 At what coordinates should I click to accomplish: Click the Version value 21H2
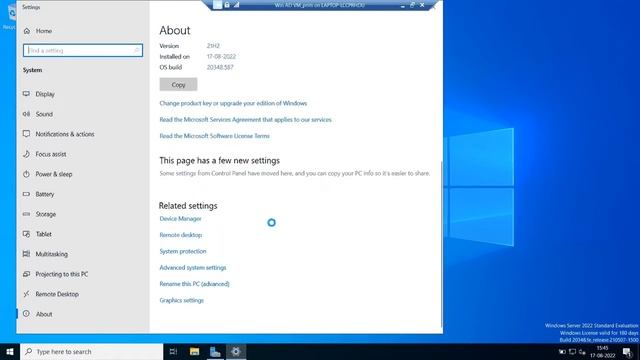pyautogui.click(x=213, y=46)
